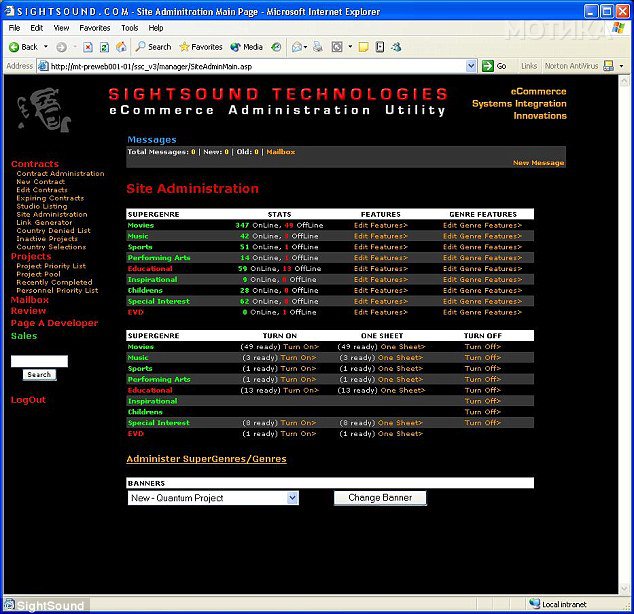
Task: Click the Edit page toolbar icon
Action: click(337, 47)
